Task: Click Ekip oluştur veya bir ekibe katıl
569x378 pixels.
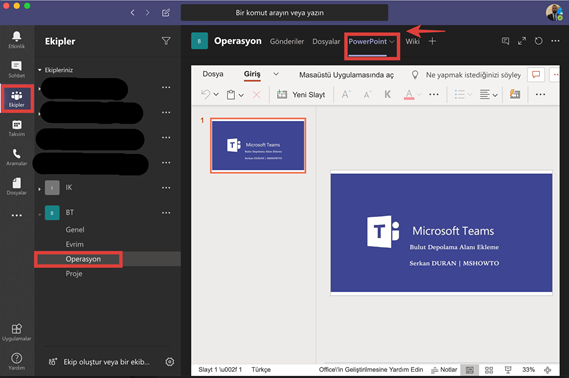Action: coord(99,362)
